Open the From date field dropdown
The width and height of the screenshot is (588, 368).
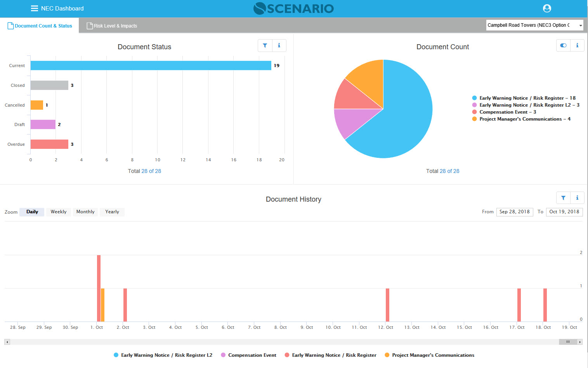click(515, 212)
